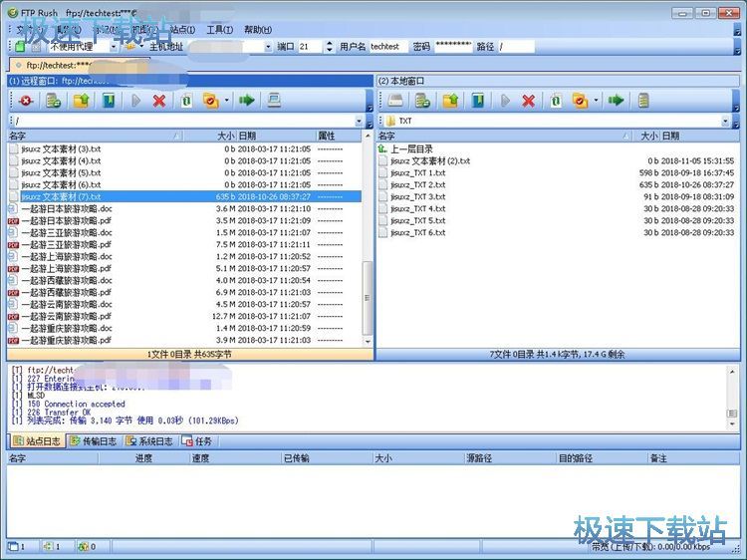Open the host address dropdown arrow

click(x=268, y=47)
